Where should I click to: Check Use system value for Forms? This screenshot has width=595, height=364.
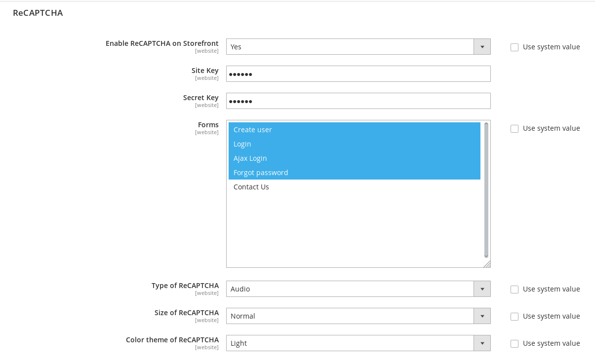tap(515, 129)
